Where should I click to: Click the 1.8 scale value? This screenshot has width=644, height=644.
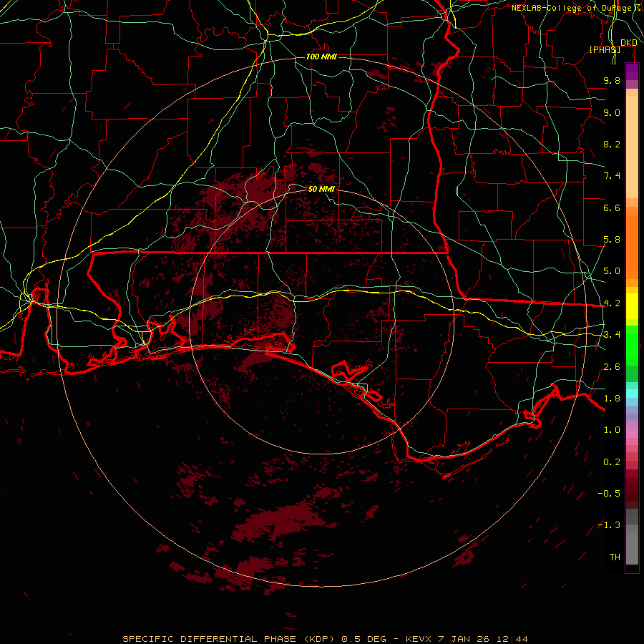click(x=612, y=399)
